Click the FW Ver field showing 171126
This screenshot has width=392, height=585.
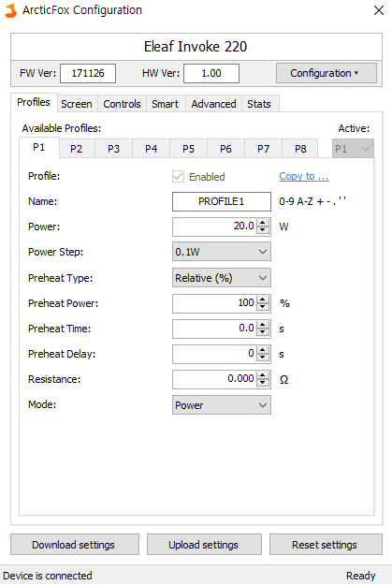click(x=88, y=73)
